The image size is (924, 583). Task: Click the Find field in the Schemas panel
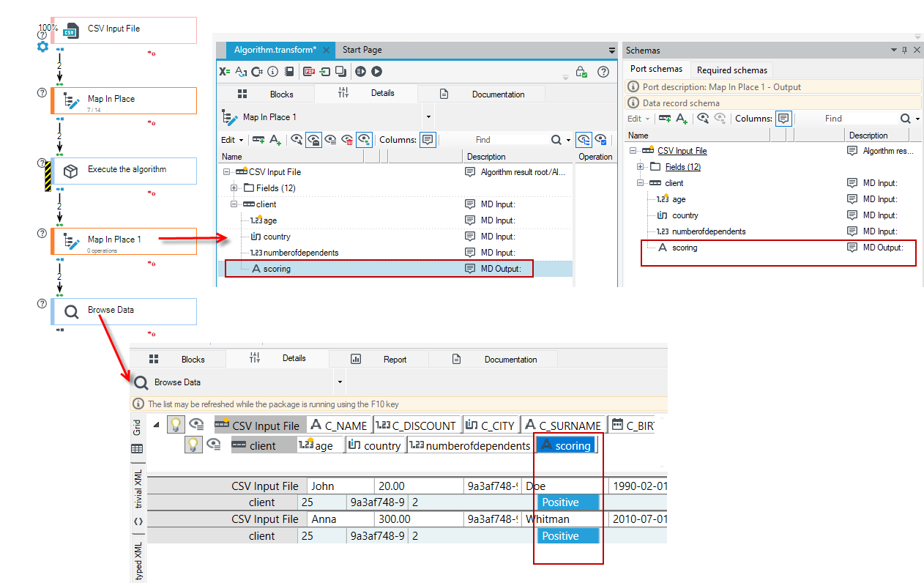861,118
